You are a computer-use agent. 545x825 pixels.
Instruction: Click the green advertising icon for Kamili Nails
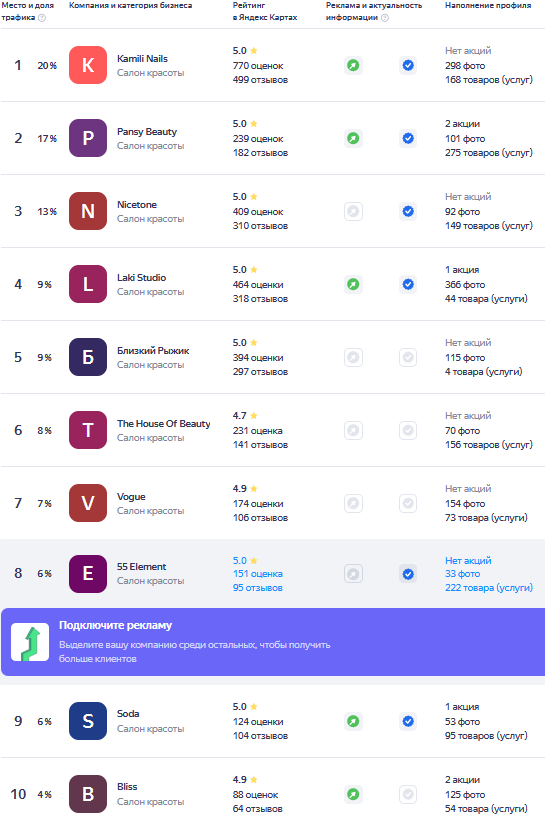(354, 66)
